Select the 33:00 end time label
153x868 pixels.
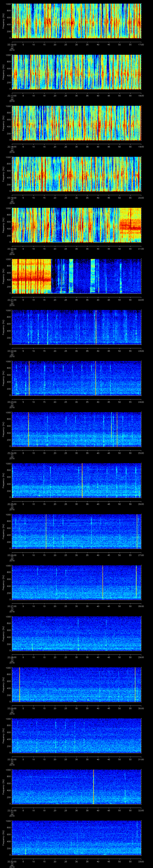point(141,861)
